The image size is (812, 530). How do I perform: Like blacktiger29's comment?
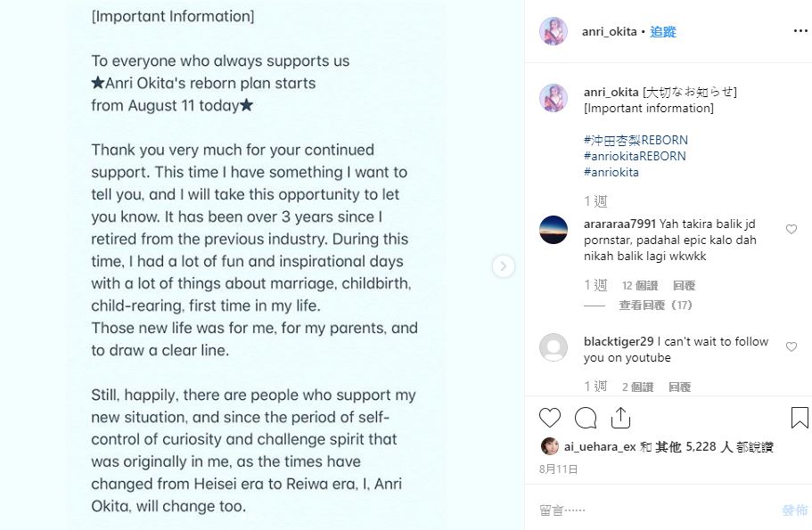[791, 347]
